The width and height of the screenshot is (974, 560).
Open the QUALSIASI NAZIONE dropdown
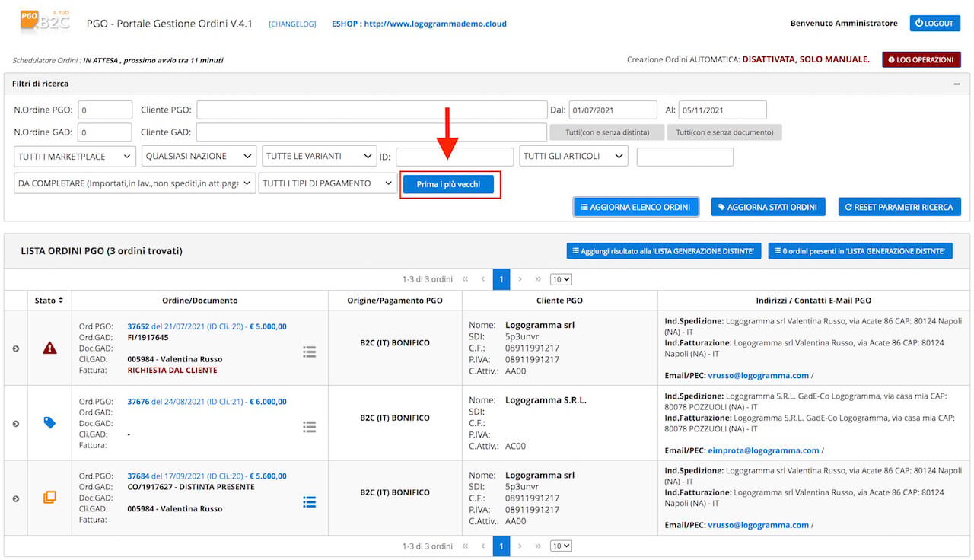coord(199,157)
